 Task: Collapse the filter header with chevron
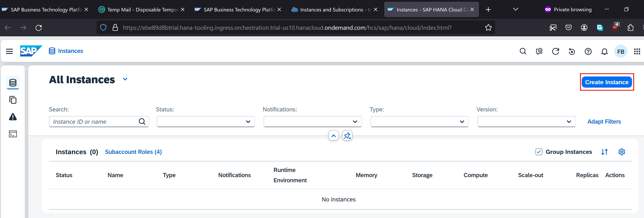tap(333, 136)
